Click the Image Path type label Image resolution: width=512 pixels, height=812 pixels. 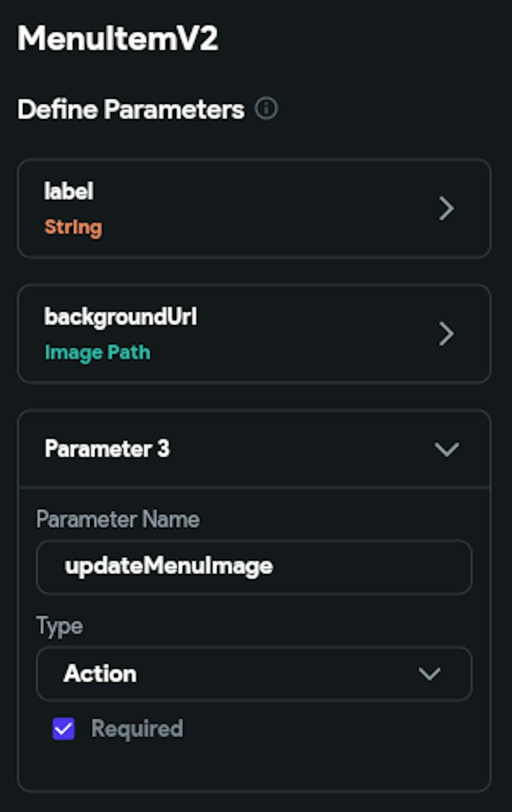coord(97,352)
